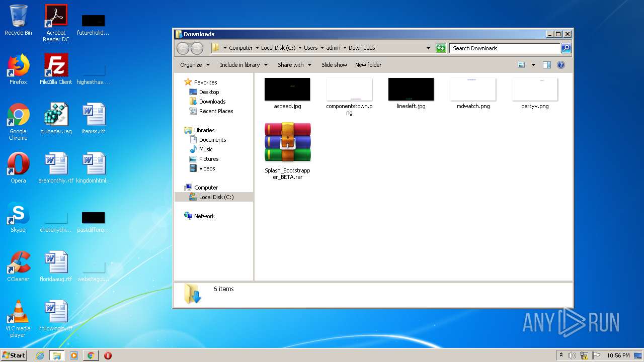This screenshot has width=644, height=362.
Task: Launch Acrobat Reader DC shortcut
Action: pyautogui.click(x=56, y=23)
